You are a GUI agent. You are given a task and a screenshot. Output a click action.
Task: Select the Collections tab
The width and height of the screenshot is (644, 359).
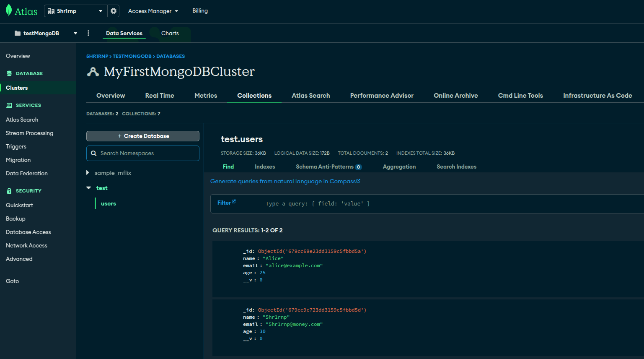(x=254, y=96)
